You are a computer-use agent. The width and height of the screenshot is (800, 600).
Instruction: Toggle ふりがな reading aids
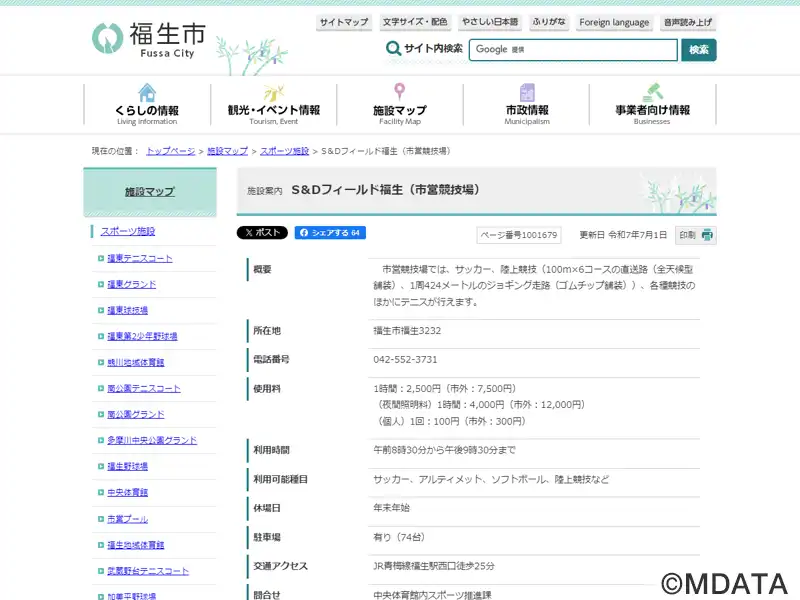point(549,22)
